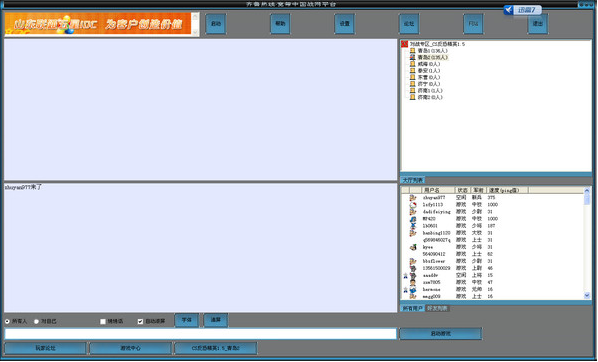The width and height of the screenshot is (598, 362).
Task: Click the joined-room icon beside 青岛2
Action: (x=412, y=58)
